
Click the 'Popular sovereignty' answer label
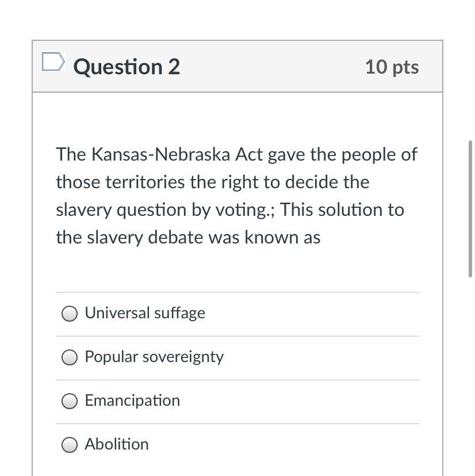point(154,357)
